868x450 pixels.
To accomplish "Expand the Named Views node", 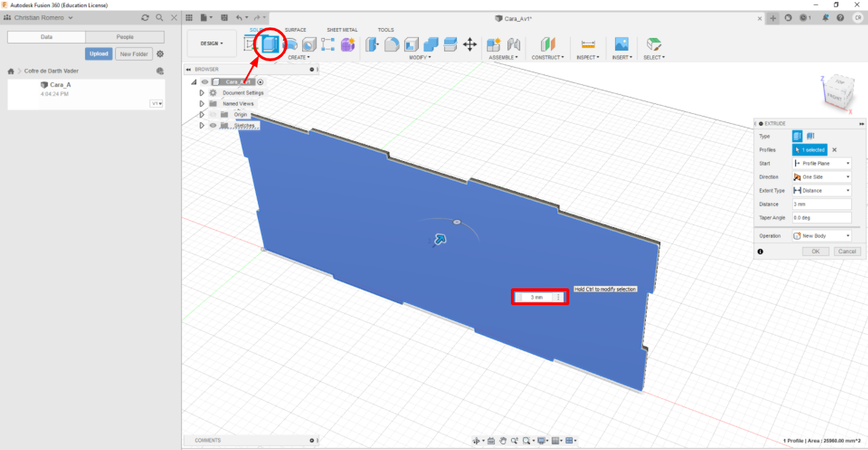I will 202,103.
